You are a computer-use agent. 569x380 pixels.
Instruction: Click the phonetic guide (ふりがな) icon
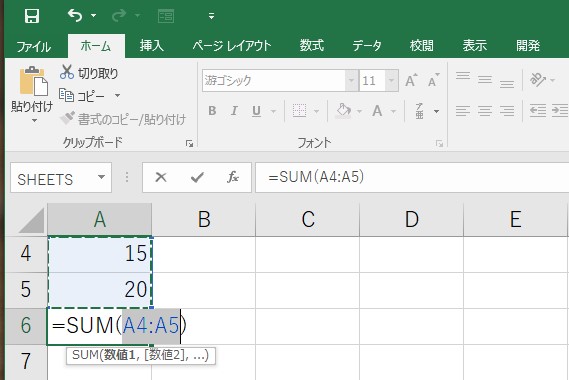419,111
